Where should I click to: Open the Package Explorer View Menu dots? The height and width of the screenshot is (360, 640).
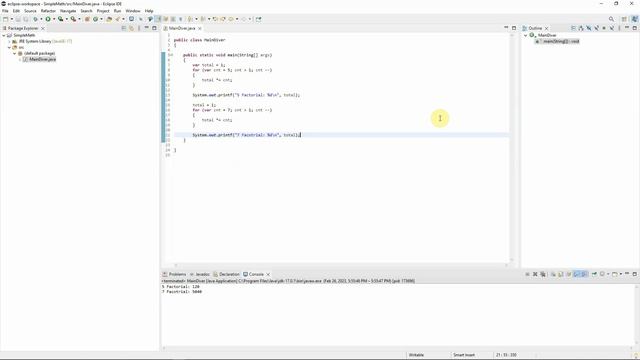[139, 28]
